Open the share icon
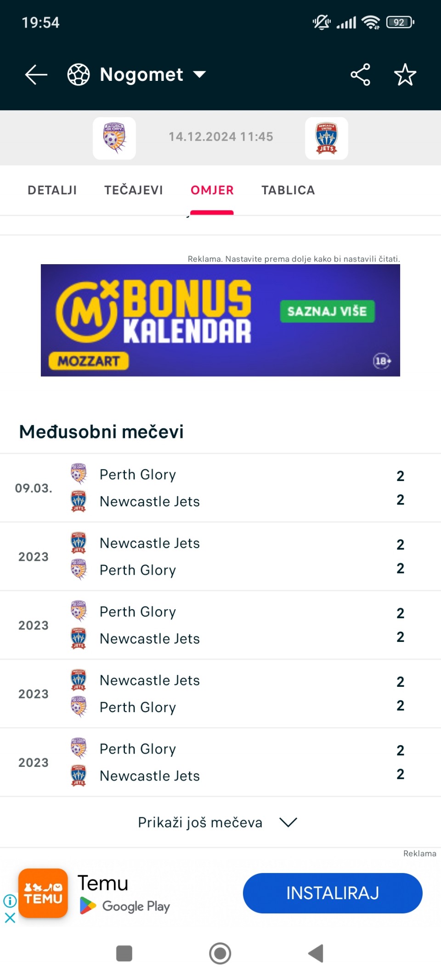Image resolution: width=441 pixels, height=980 pixels. tap(361, 74)
